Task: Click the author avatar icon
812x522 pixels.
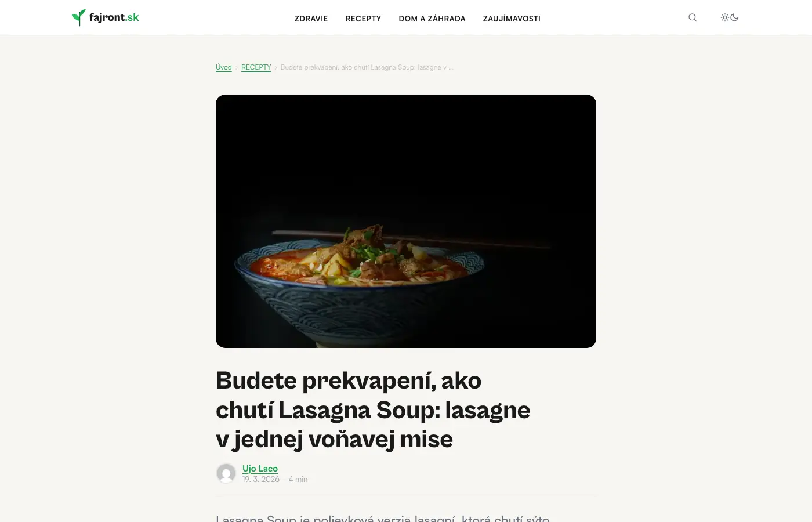Action: tap(226, 473)
